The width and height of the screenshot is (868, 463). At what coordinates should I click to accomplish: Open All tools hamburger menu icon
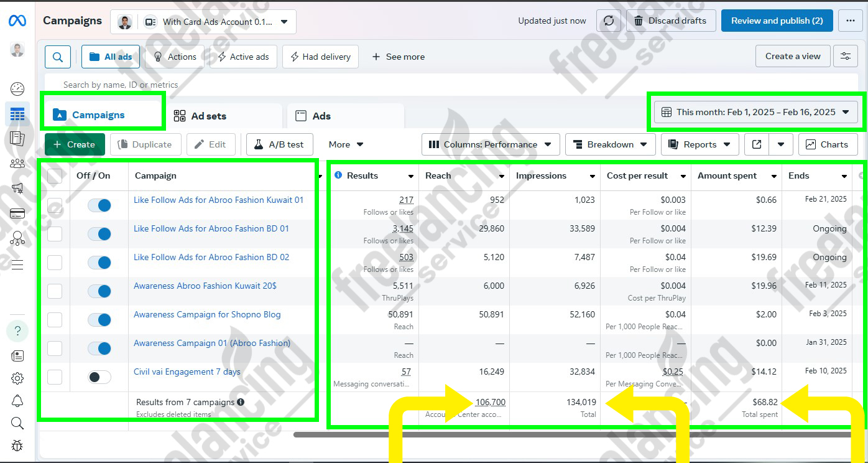(17, 264)
